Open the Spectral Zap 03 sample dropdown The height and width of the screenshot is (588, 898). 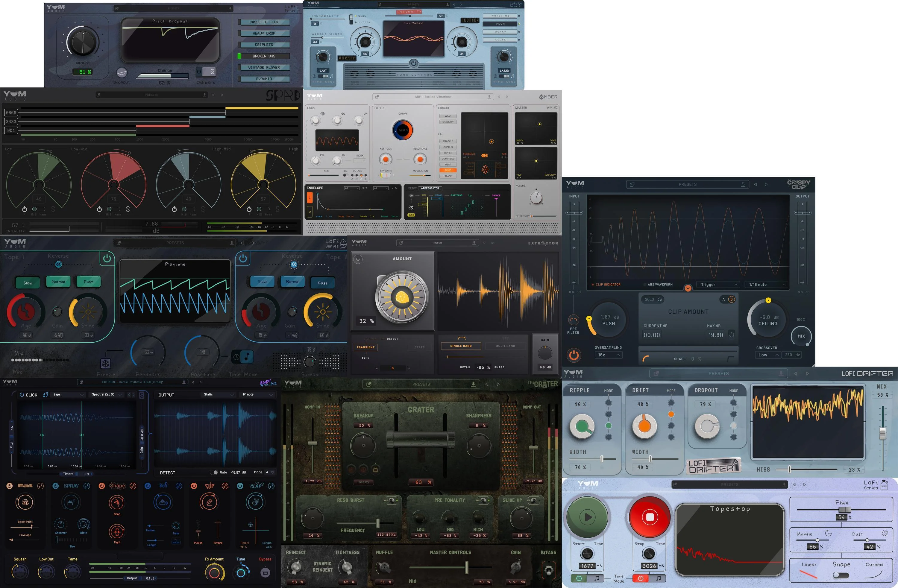[x=107, y=394]
